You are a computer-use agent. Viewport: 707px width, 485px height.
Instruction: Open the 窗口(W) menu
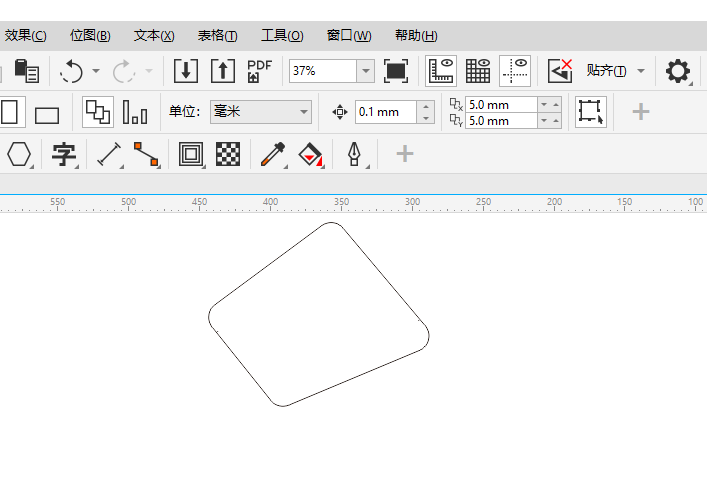tap(349, 35)
